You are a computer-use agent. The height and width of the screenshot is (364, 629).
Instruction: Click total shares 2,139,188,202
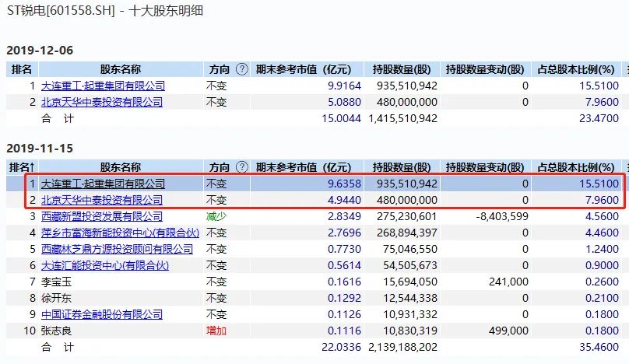(402, 347)
